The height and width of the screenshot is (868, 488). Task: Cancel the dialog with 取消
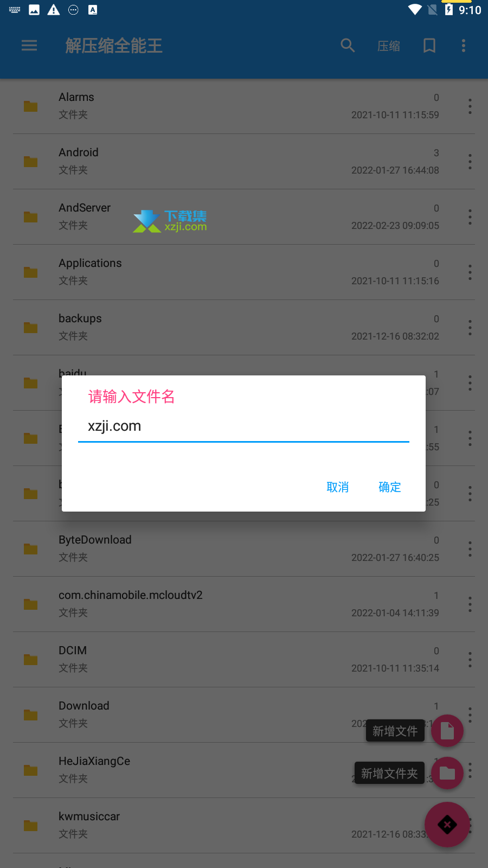(338, 487)
